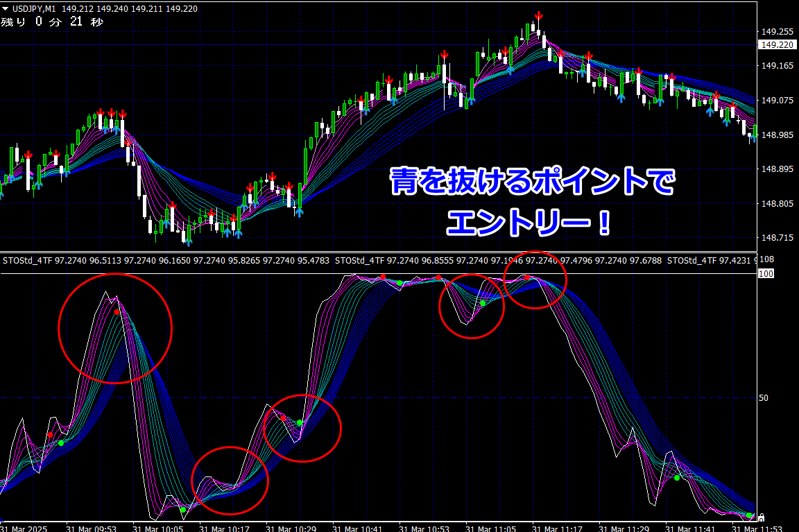Click the 50 level label on the indicator scale
799x532 pixels.
(x=764, y=398)
